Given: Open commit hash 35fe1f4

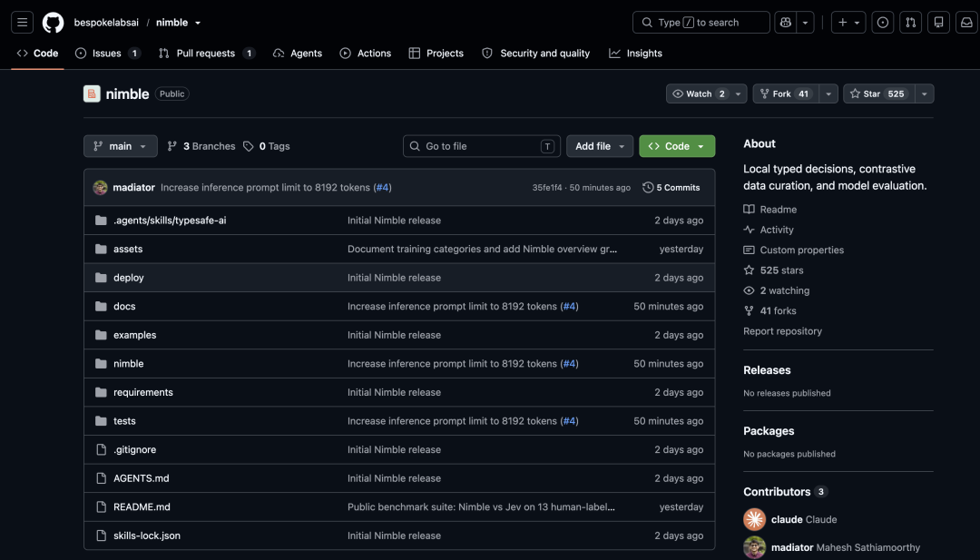Looking at the screenshot, I should (547, 188).
